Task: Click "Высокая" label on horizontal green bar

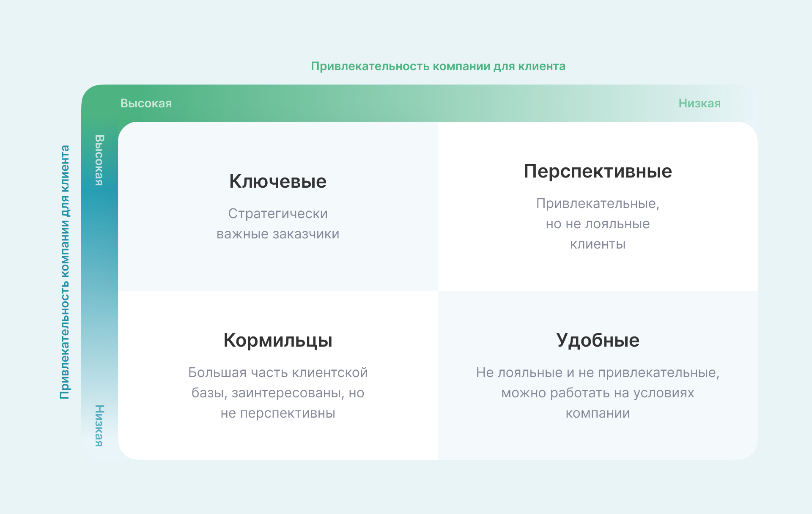Action: click(x=146, y=103)
